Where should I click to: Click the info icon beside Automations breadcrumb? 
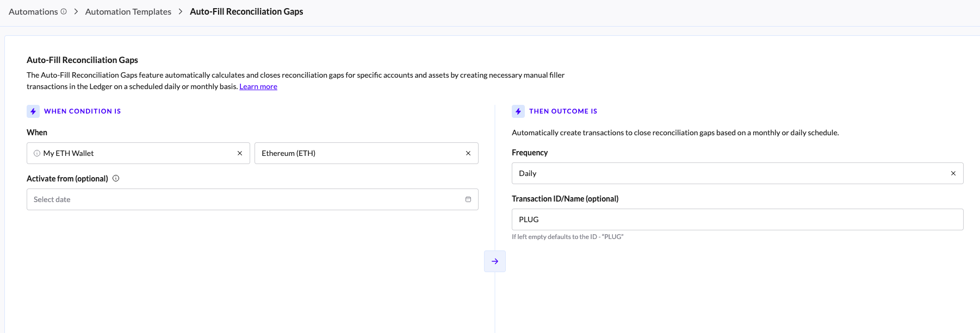[64, 11]
